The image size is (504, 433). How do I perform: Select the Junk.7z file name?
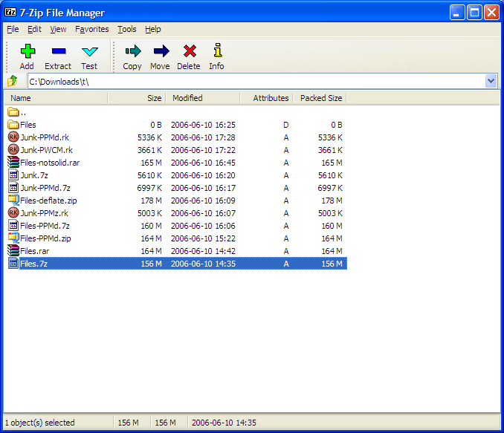[x=34, y=175]
